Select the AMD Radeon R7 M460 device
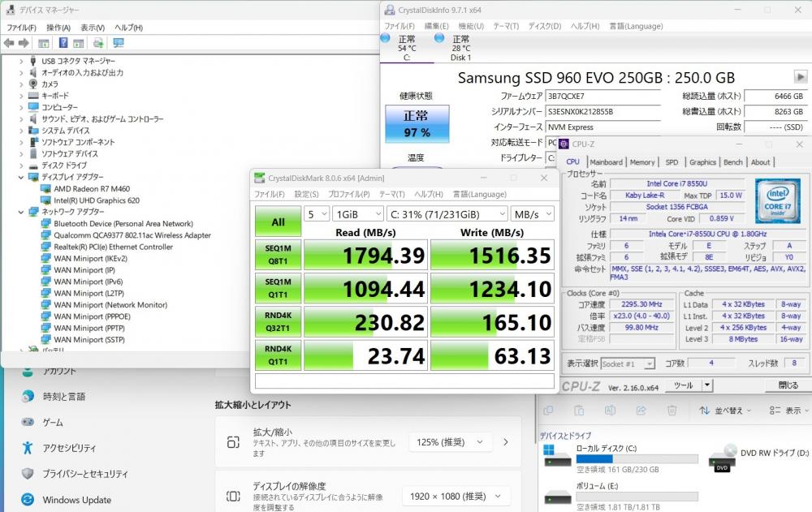The height and width of the screenshot is (512, 812). pyautogui.click(x=91, y=189)
